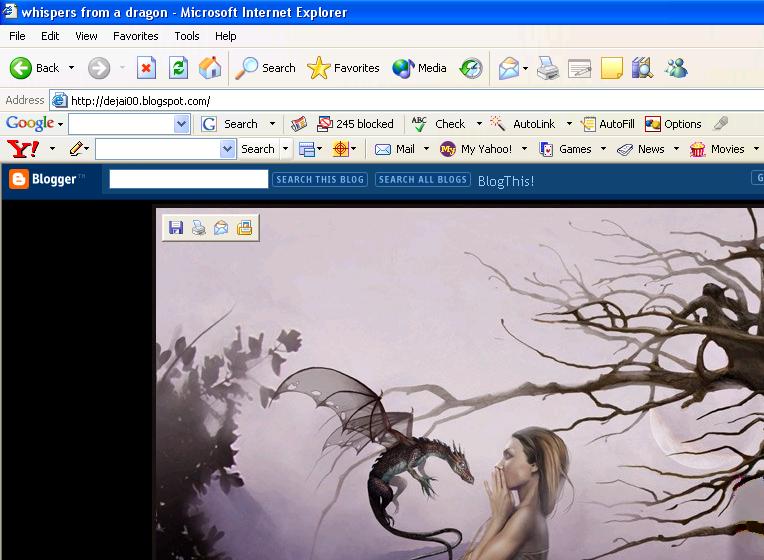Refresh the page with green arrows icon

(178, 68)
